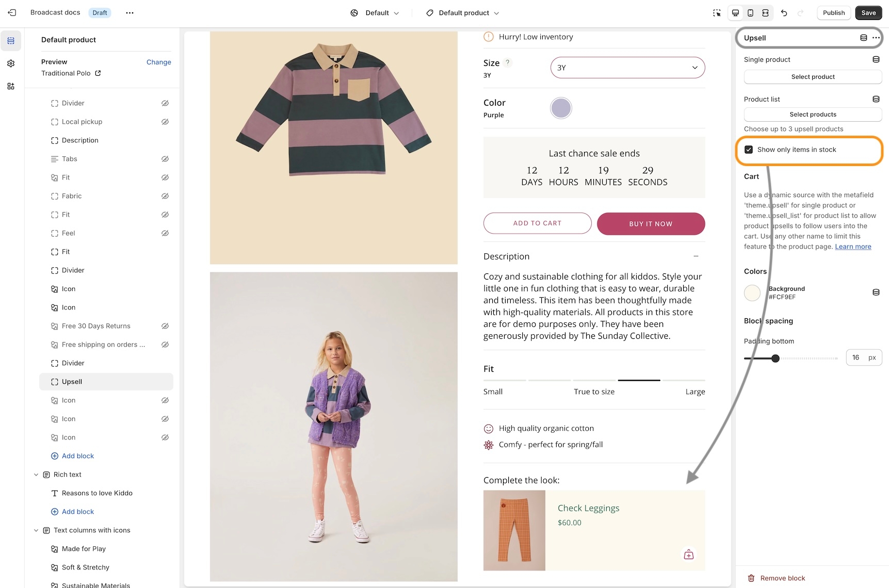Open the app embeds sidebar icon
Screen dimensions: 889x588
tap(11, 86)
